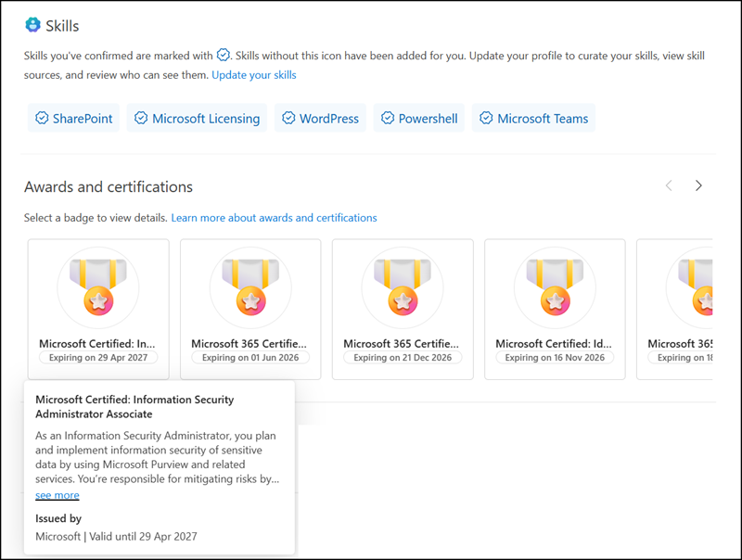Click the confirmed checkmark icon on Powershell
Viewport: 742px width, 560px height.
coord(388,118)
